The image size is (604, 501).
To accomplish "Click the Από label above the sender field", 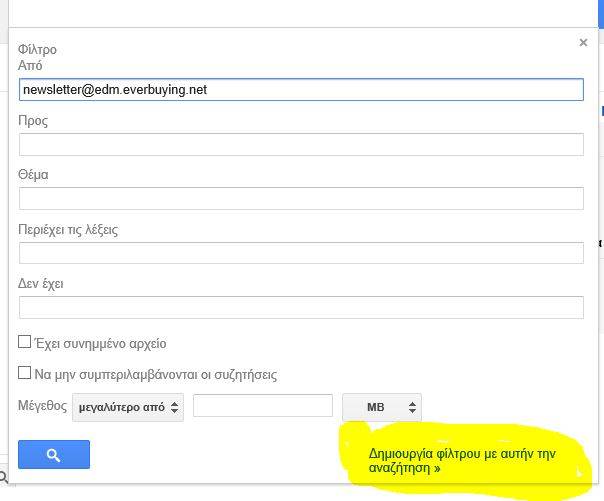I will (x=31, y=65).
